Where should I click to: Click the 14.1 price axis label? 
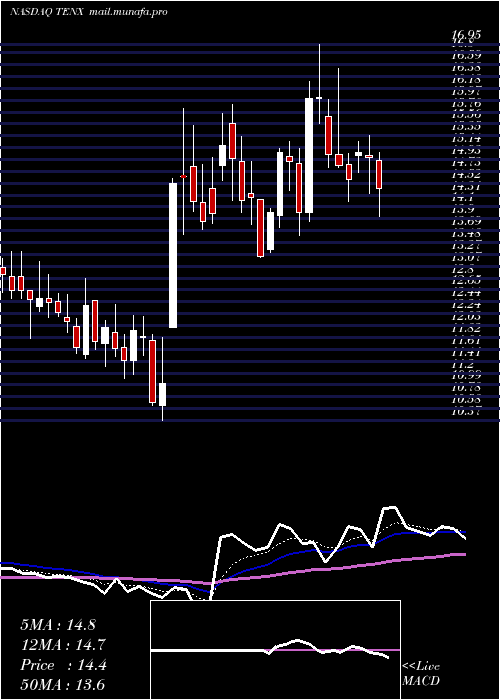click(x=462, y=198)
